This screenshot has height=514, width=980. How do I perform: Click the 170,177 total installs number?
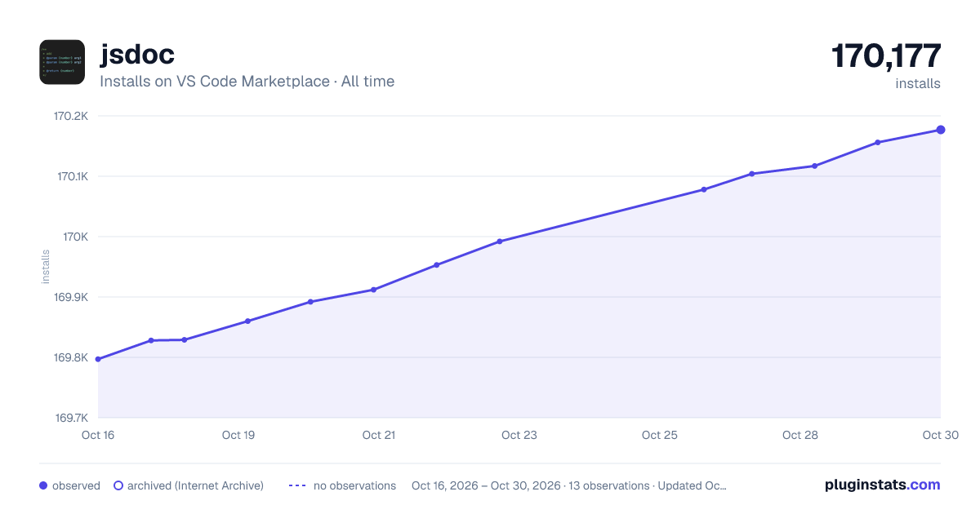[886, 55]
